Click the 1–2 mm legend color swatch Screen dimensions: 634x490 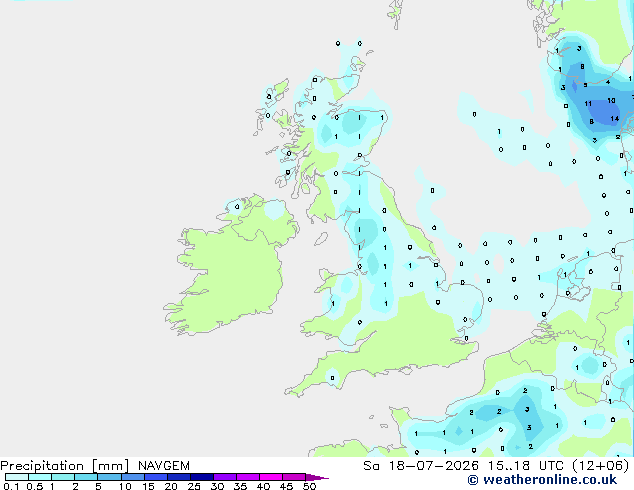pyautogui.click(x=63, y=477)
